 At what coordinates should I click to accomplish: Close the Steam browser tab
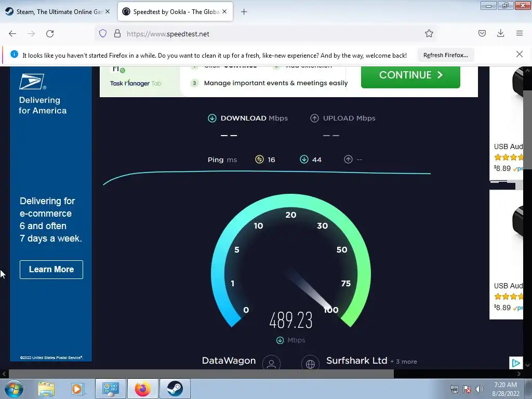pos(107,11)
